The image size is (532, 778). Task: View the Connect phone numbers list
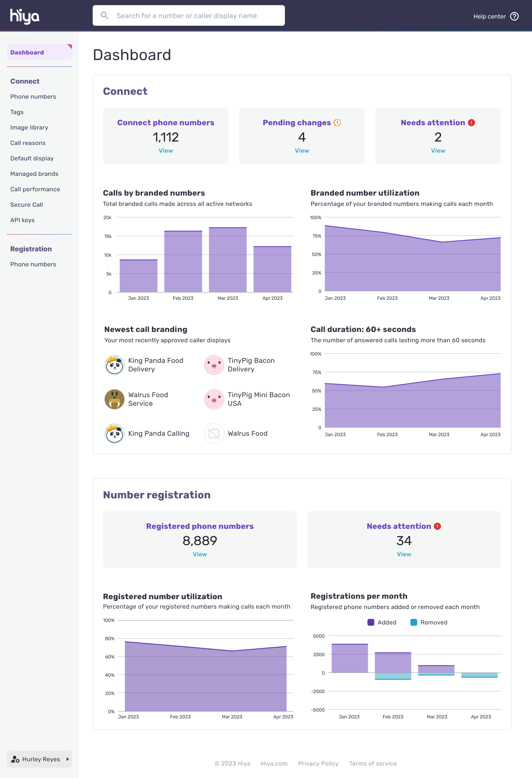click(x=166, y=151)
